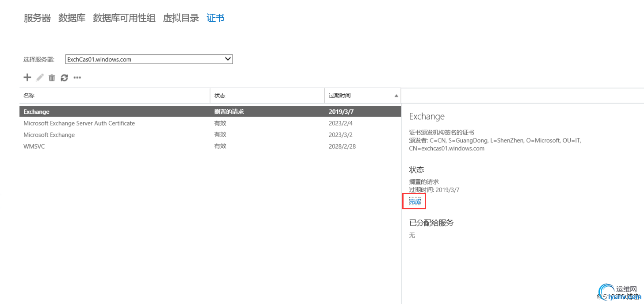Click the 2023/3/2 expiry date cell
644x304 pixels.
[x=341, y=135]
